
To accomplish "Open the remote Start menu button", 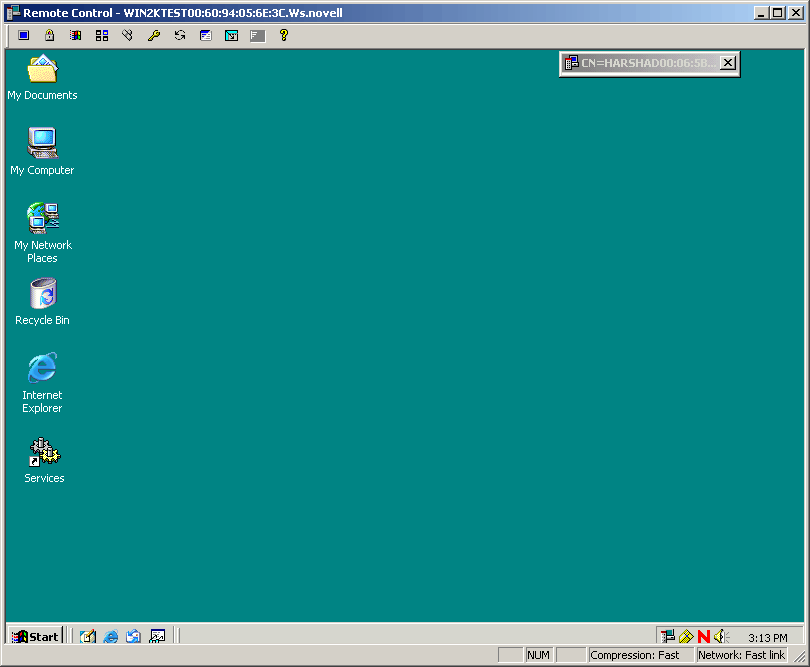I will point(35,637).
